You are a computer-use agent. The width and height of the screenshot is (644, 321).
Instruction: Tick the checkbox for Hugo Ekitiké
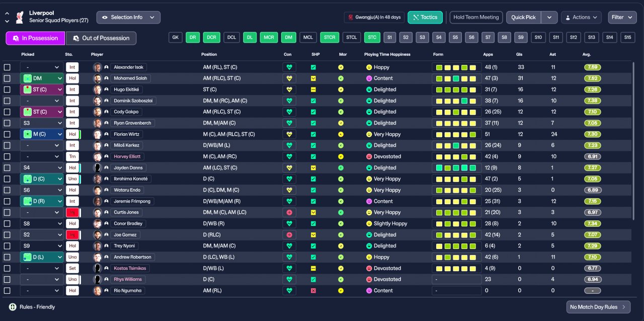pos(7,90)
